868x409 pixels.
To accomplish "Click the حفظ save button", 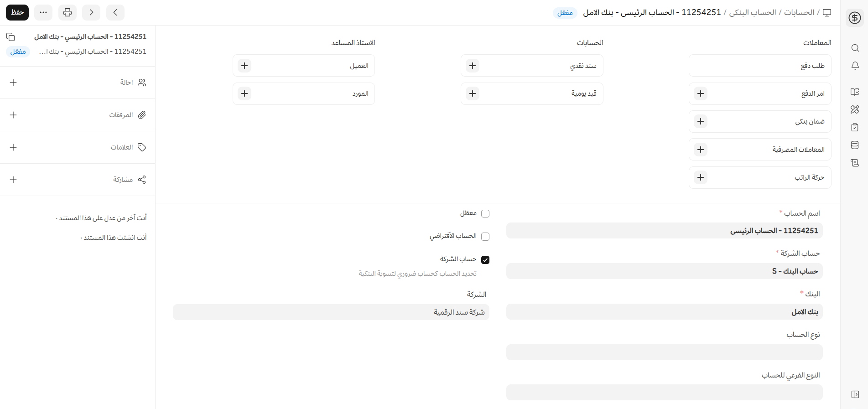I will (x=17, y=12).
